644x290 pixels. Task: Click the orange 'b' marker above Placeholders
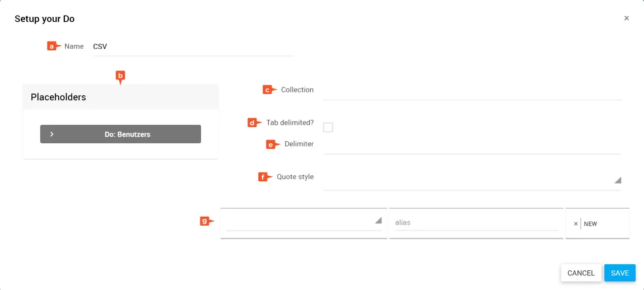point(120,75)
